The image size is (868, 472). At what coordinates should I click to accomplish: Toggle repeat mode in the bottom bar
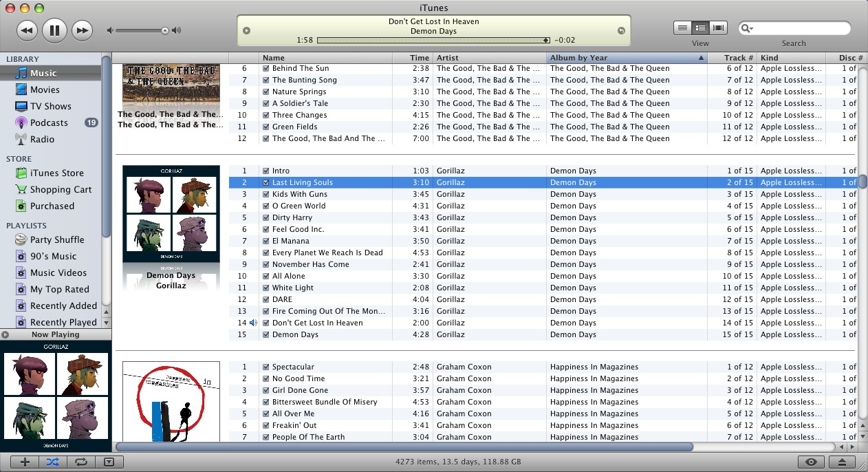tap(80, 462)
